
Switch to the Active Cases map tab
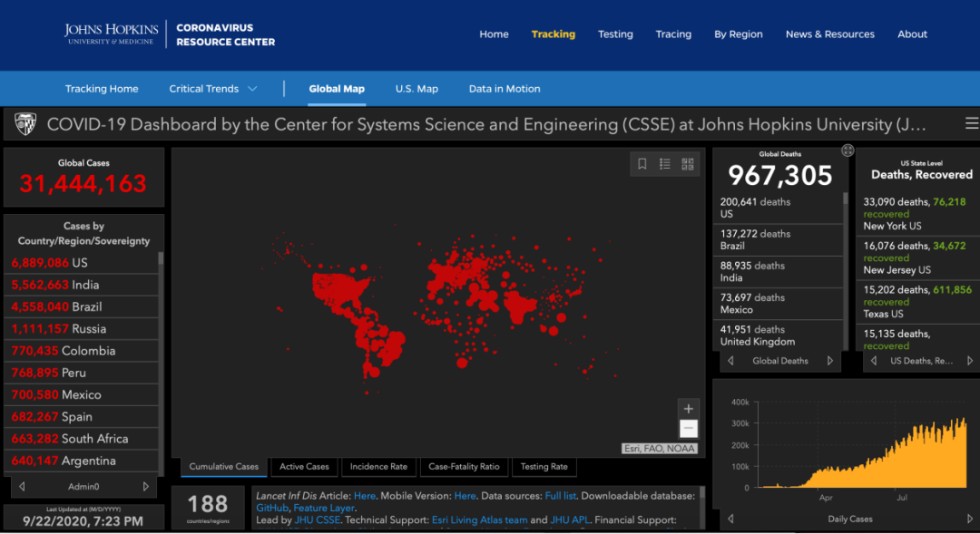tap(304, 467)
